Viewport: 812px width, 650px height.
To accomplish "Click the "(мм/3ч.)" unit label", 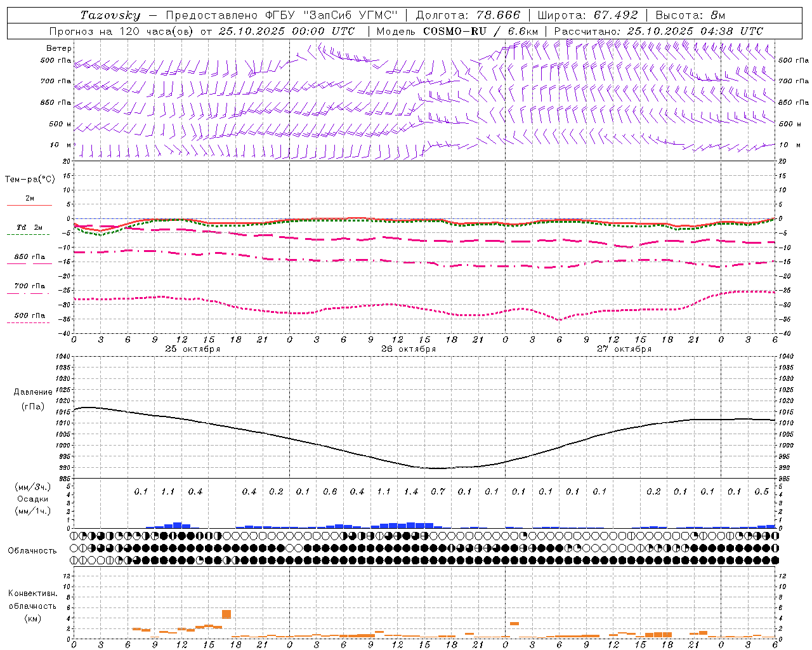I will pyautogui.click(x=33, y=487).
